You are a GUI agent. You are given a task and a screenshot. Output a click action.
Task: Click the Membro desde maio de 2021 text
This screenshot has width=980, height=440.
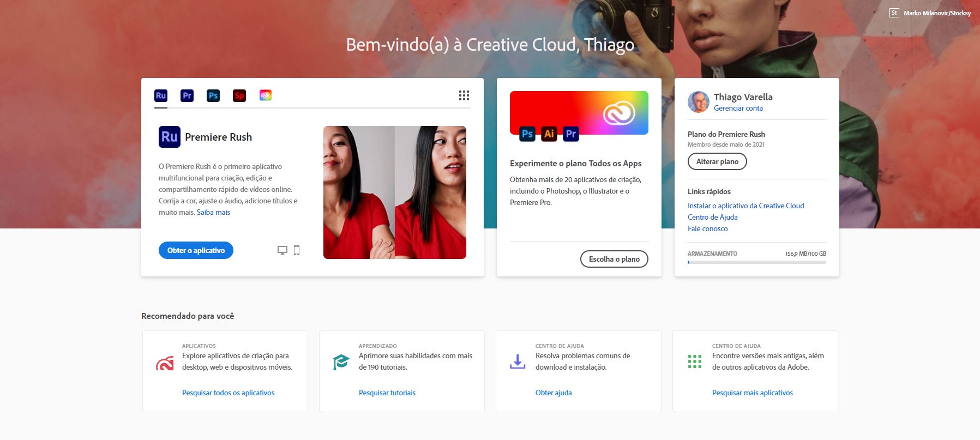pos(726,144)
